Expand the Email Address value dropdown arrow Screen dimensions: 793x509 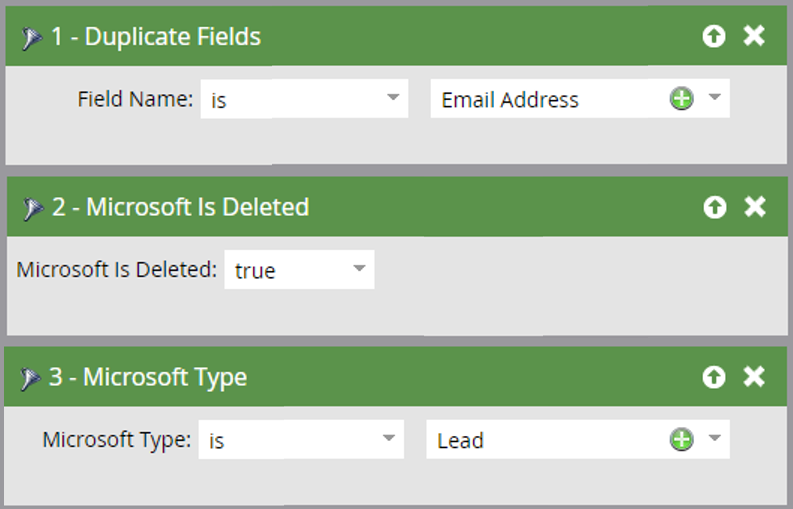pos(715,97)
